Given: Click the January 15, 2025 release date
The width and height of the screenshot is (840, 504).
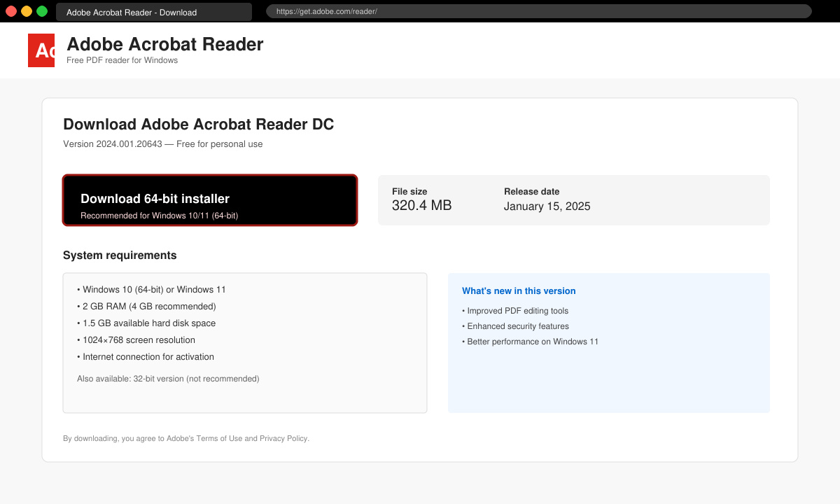Looking at the screenshot, I should point(547,206).
